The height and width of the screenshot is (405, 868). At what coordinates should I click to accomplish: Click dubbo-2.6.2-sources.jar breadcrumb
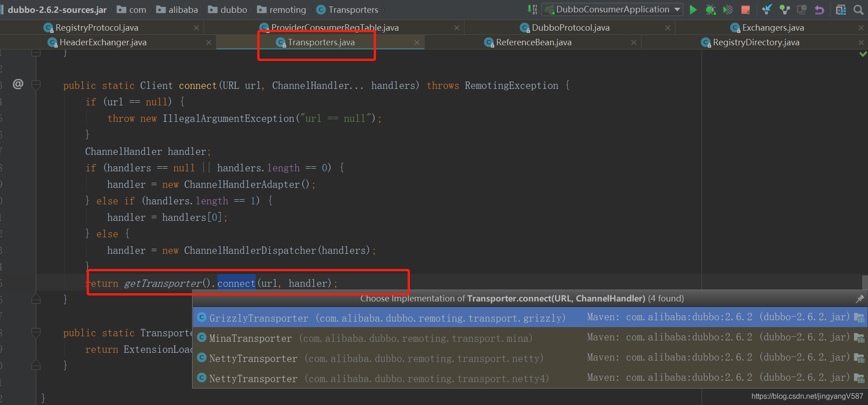pos(57,10)
